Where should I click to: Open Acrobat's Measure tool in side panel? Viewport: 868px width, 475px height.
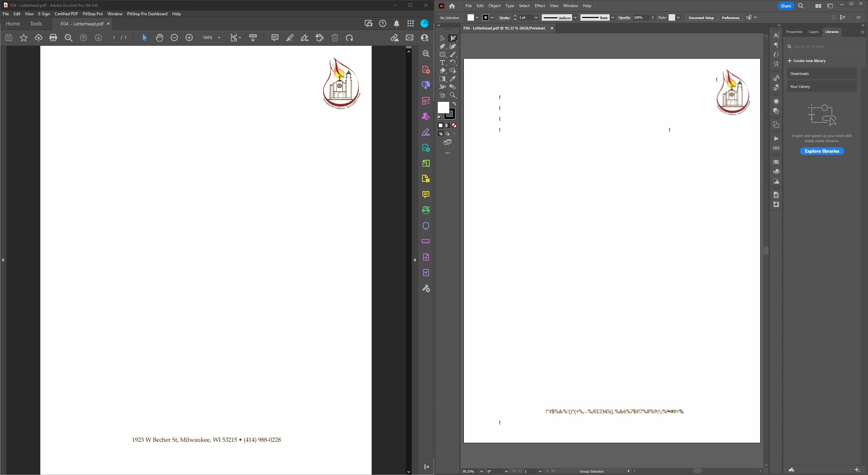click(426, 242)
